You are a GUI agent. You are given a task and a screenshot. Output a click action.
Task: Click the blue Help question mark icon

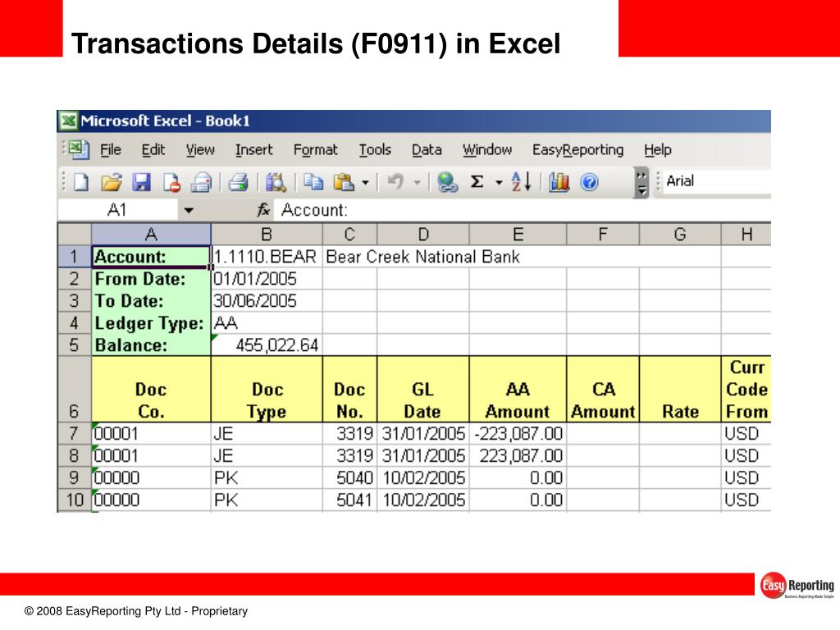tap(589, 183)
